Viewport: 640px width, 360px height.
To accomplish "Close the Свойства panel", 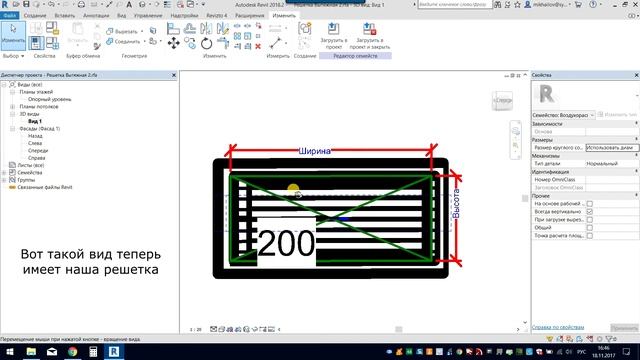I will tap(636, 75).
